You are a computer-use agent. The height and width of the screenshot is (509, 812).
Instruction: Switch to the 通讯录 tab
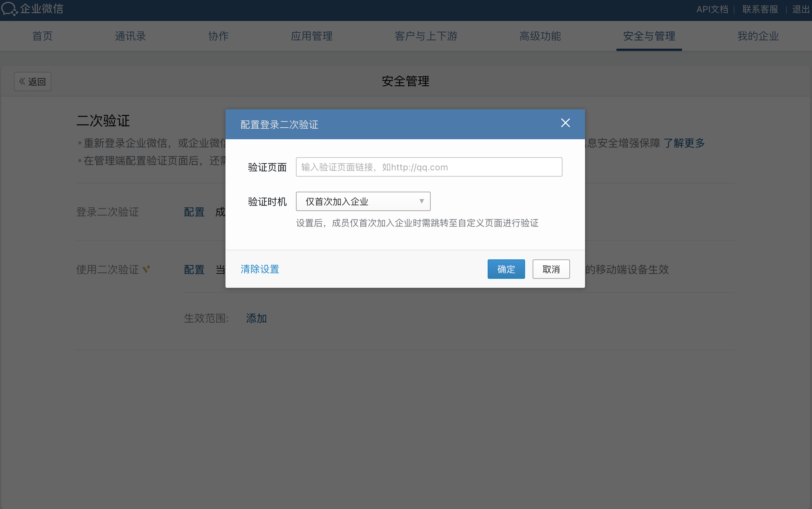click(x=130, y=36)
